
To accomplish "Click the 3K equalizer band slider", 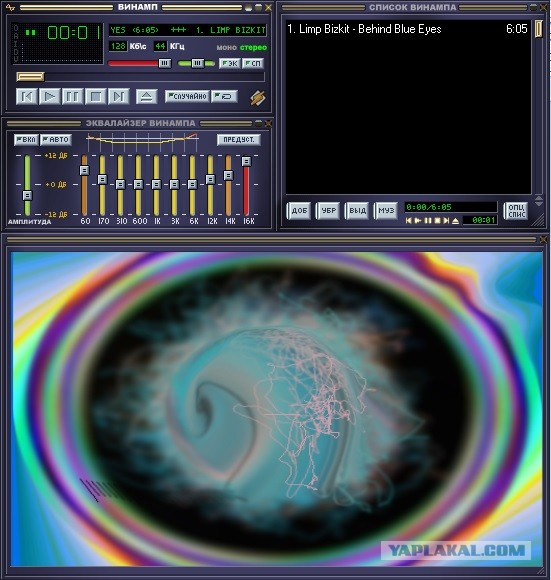I will click(174, 185).
